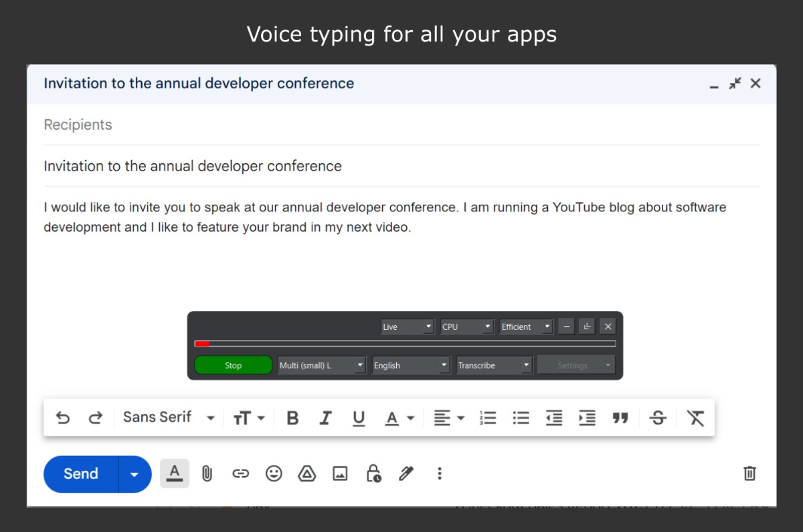The image size is (803, 532).
Task: Remove formatting from the selected text
Action: point(696,418)
